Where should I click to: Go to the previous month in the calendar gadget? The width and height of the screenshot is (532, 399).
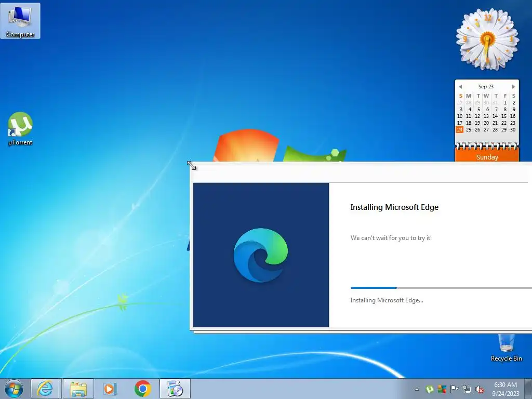click(460, 87)
